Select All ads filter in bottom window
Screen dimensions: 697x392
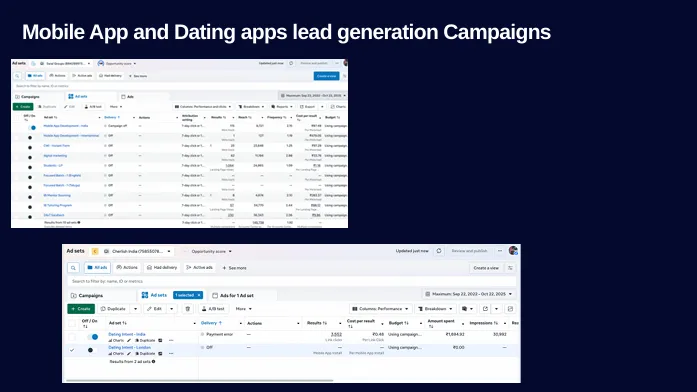tap(97, 268)
